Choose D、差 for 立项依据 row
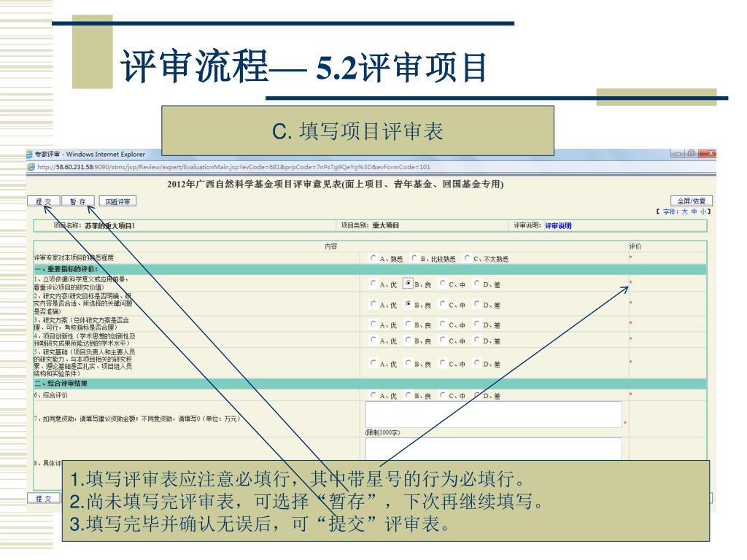This screenshot has width=747, height=560. tap(477, 284)
